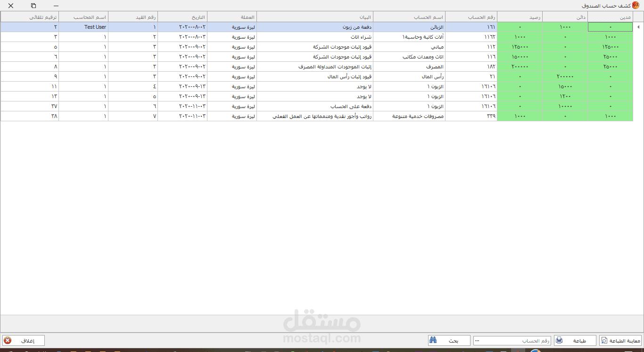This screenshot has height=352, width=644.
Task: Click the app icon in the title bar
Action: click(636, 6)
